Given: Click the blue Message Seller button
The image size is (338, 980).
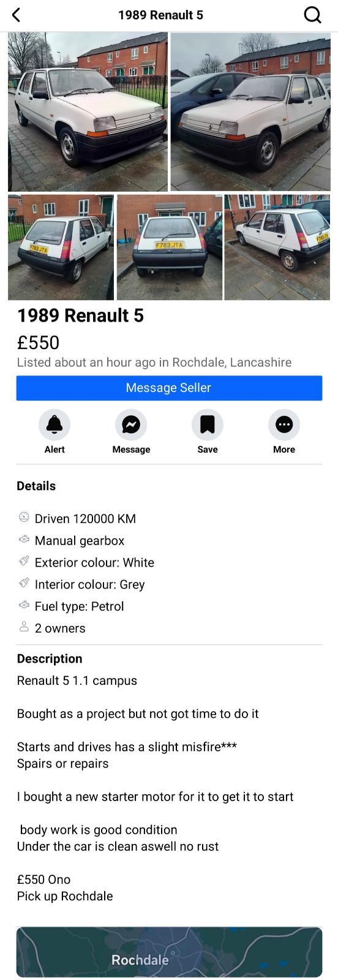Looking at the screenshot, I should [x=169, y=388].
